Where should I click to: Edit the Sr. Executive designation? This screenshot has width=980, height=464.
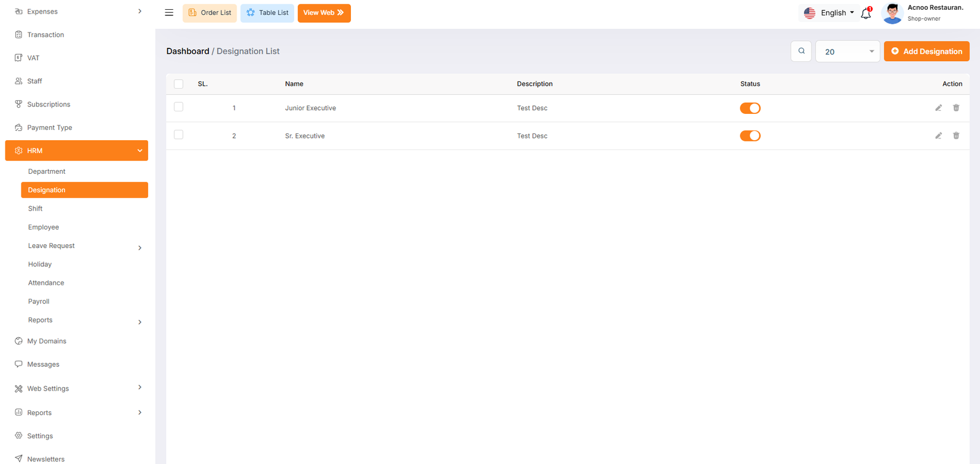click(938, 136)
